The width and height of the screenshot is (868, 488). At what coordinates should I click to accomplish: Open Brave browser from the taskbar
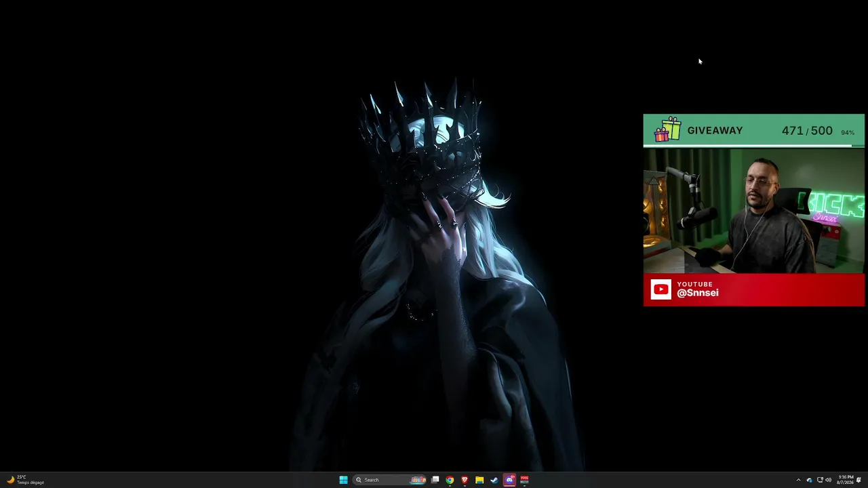[465, 480]
